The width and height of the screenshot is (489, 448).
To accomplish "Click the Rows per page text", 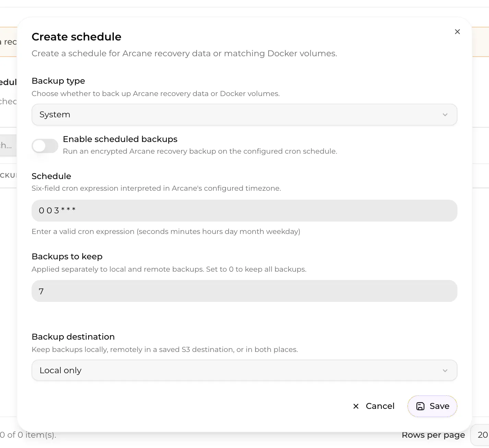I will point(433,435).
